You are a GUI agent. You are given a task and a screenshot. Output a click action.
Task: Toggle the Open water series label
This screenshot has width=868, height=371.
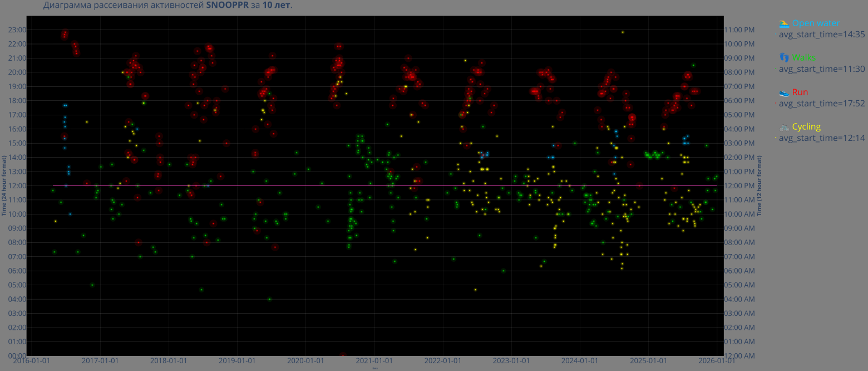(816, 23)
